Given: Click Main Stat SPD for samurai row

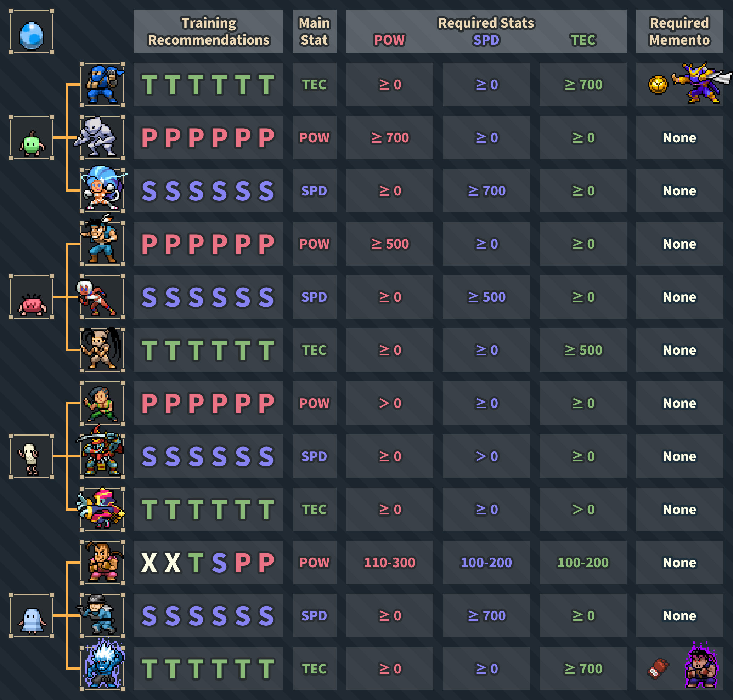Looking at the screenshot, I should point(314,456).
